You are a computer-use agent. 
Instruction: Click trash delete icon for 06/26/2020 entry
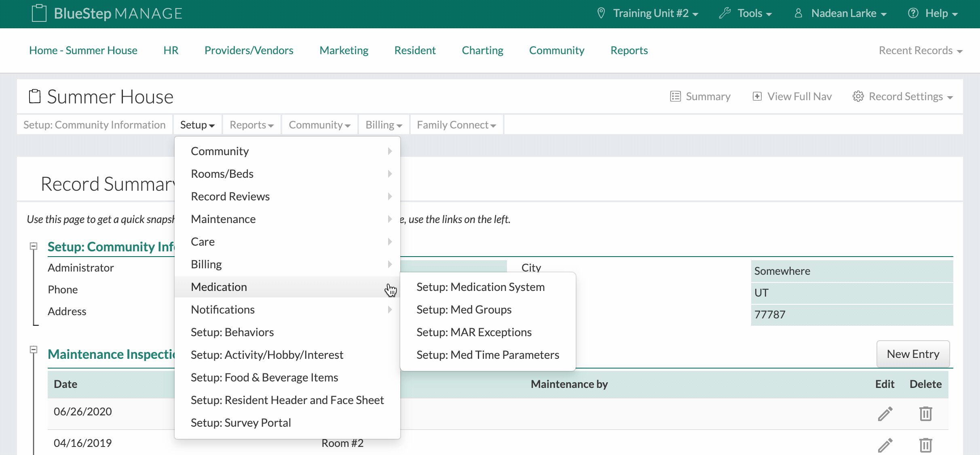pos(925,414)
